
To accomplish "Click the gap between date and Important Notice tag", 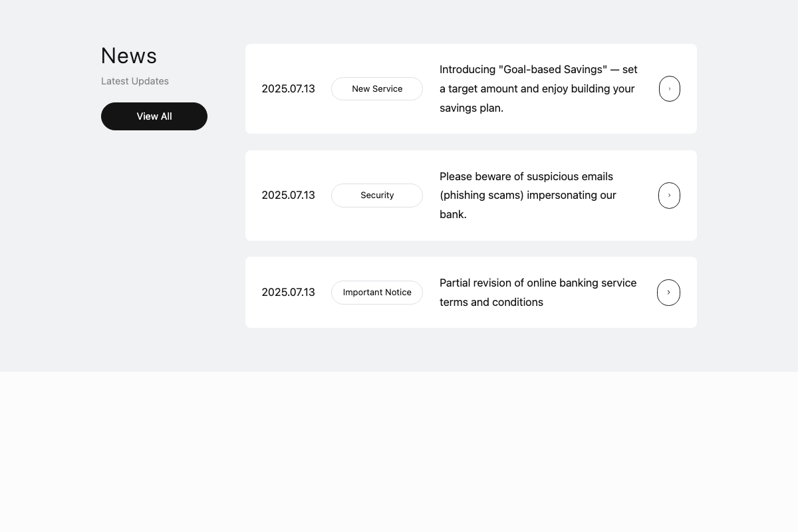I will (x=323, y=293).
